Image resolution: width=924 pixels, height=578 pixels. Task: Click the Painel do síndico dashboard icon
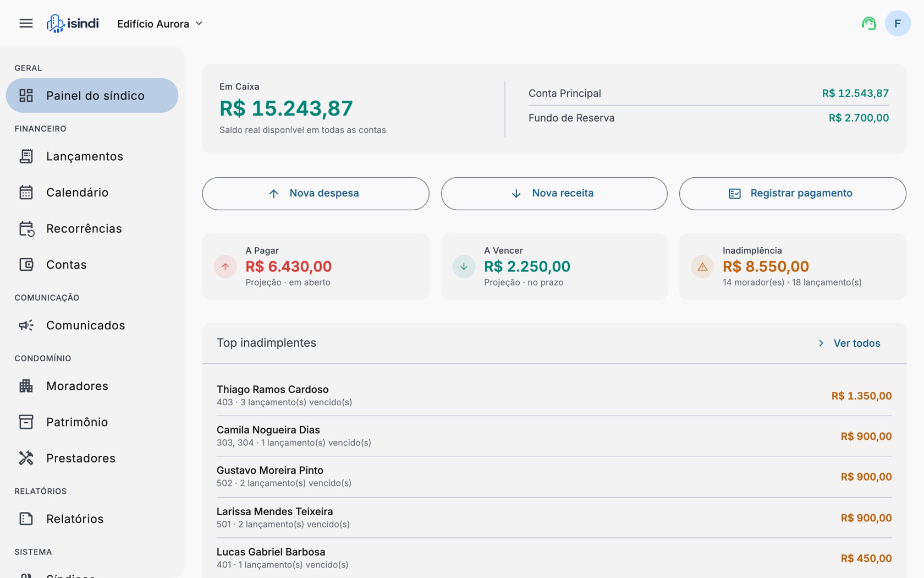[26, 95]
